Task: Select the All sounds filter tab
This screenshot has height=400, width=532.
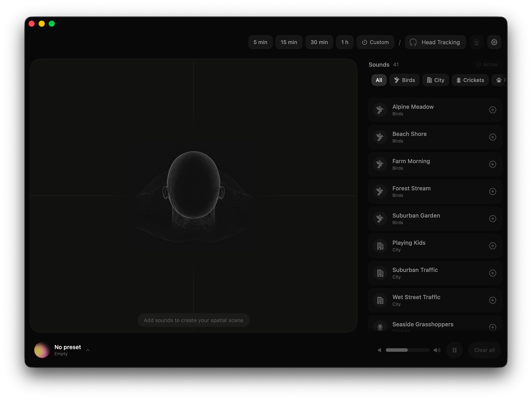Action: coord(379,80)
